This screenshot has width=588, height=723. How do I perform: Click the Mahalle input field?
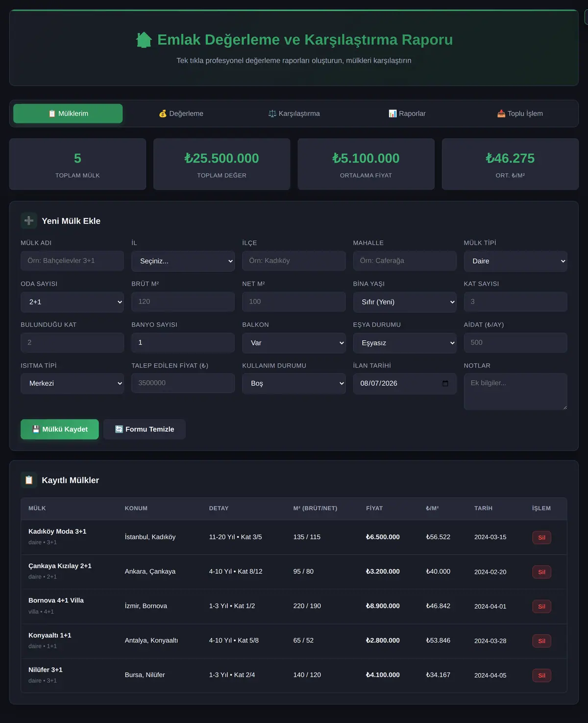pos(405,261)
